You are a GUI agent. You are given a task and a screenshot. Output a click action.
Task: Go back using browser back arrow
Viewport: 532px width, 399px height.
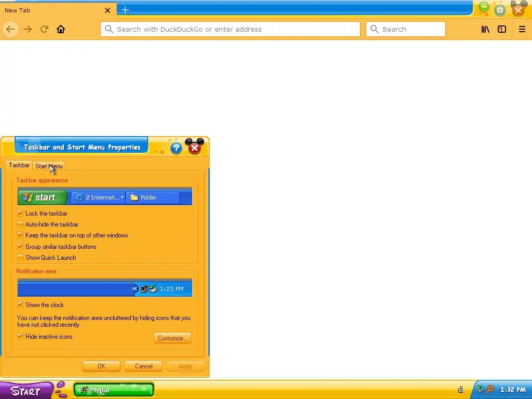pyautogui.click(x=10, y=29)
